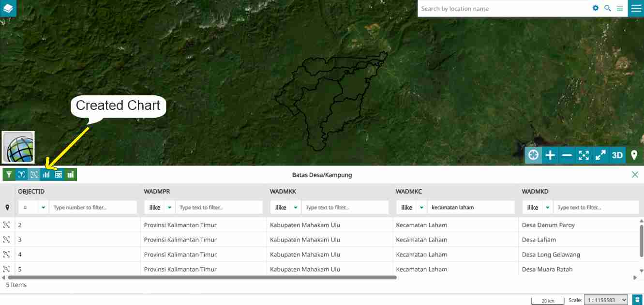Click the search magnifier icon

608,8
